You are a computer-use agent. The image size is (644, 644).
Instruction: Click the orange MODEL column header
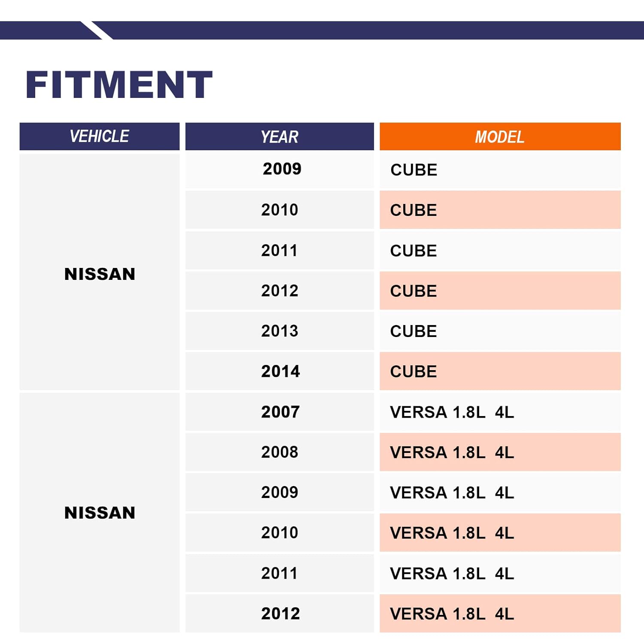click(500, 137)
